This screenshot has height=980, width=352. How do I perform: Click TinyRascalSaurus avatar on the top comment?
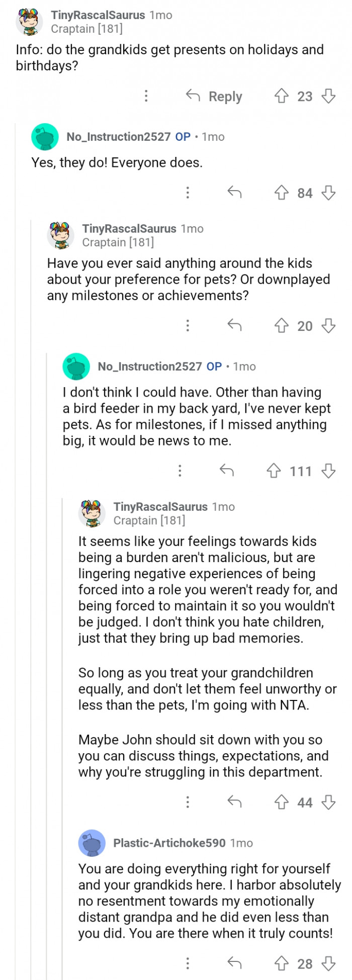29,22
